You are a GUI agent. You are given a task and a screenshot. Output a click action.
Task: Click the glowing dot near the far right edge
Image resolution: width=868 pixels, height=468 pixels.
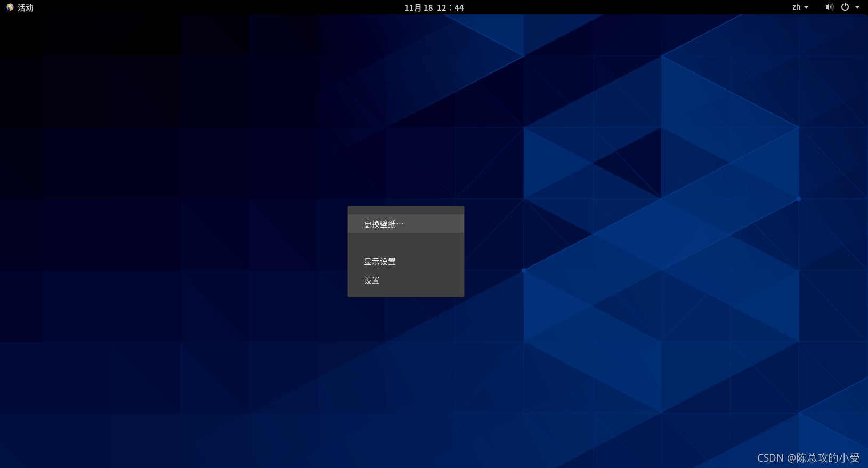click(798, 199)
